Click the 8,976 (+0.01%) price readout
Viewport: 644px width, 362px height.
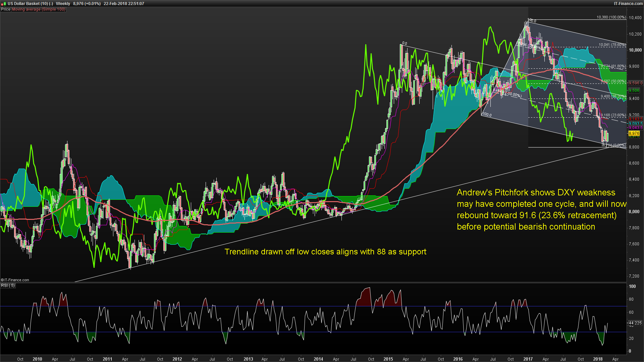[87, 4]
